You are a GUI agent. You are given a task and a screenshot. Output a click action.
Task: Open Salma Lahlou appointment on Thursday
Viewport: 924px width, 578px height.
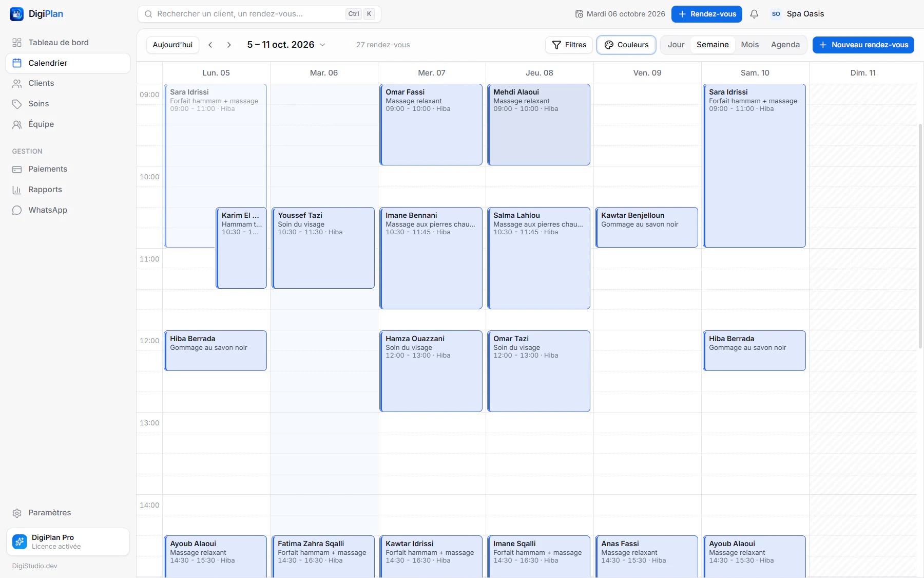pos(539,258)
